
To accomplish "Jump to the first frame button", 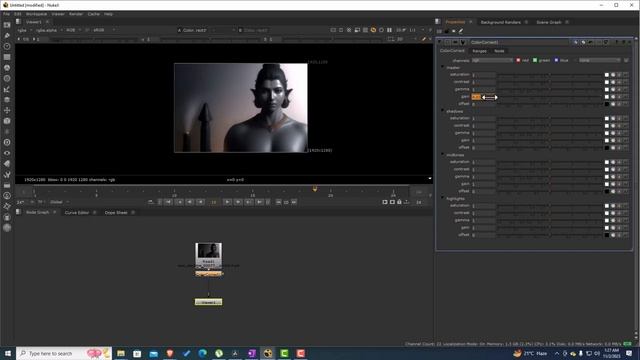I will click(168, 202).
